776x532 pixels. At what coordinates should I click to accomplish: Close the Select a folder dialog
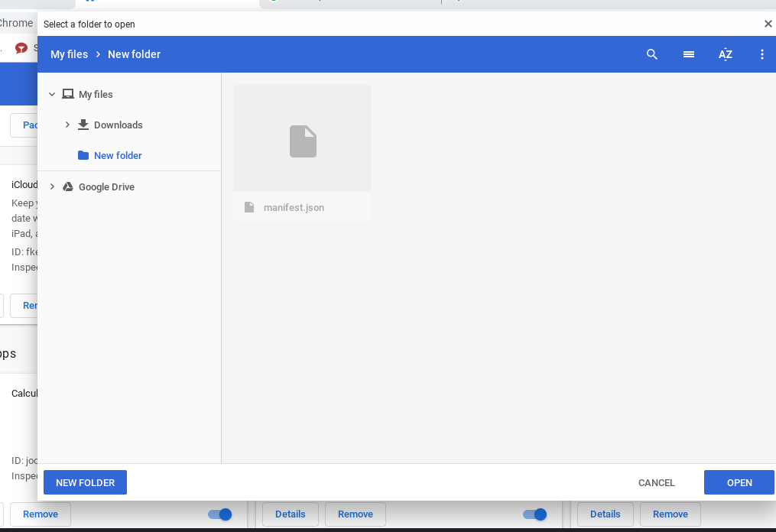[x=768, y=24]
